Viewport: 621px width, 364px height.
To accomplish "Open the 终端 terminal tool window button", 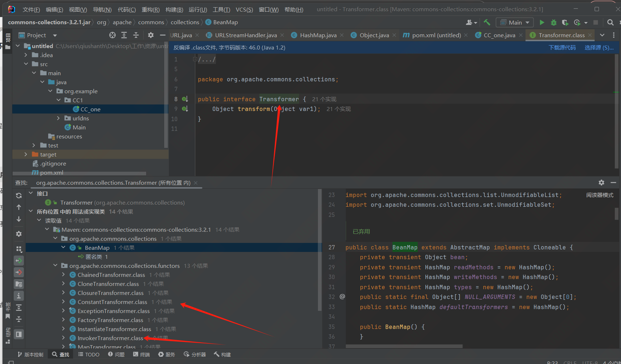I will (141, 354).
